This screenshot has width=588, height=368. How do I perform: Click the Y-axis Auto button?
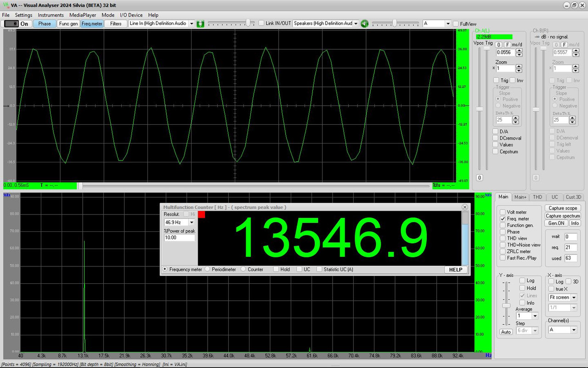tap(506, 332)
